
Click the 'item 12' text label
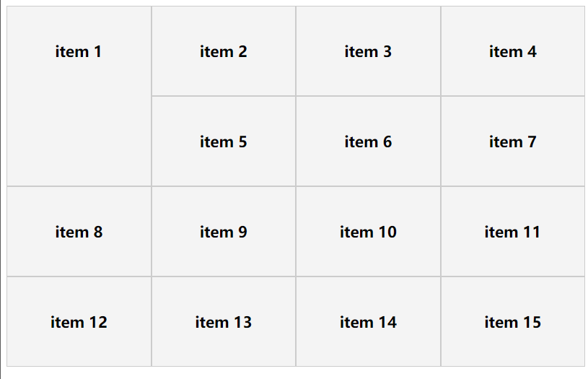[x=79, y=322]
